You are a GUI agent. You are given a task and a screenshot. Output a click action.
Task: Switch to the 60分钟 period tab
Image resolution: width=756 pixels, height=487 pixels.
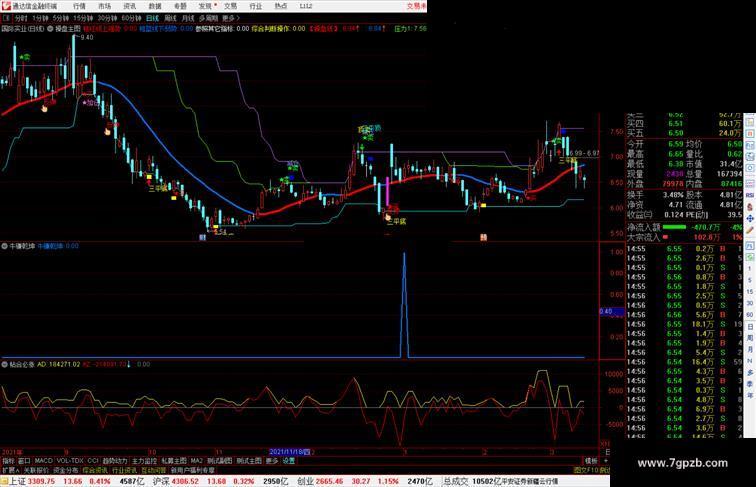131,18
